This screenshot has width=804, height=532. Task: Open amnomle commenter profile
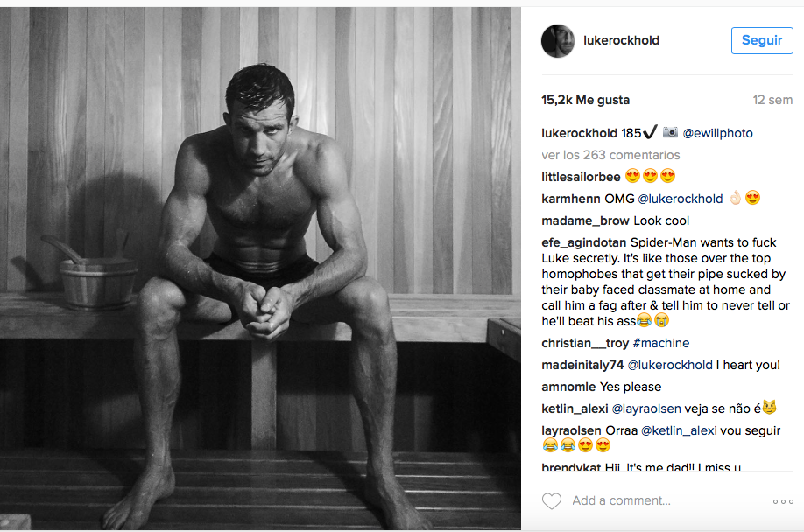click(x=568, y=387)
